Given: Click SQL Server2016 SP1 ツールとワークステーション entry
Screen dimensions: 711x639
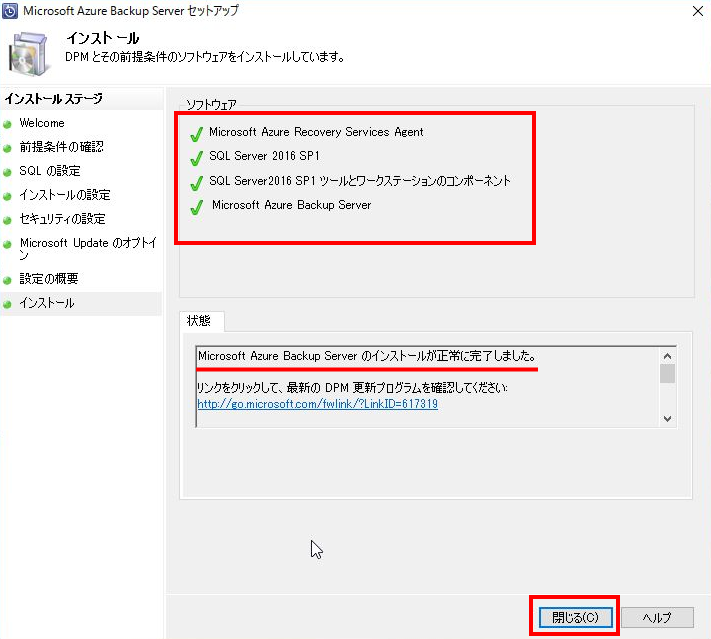Looking at the screenshot, I should pyautogui.click(x=360, y=180).
